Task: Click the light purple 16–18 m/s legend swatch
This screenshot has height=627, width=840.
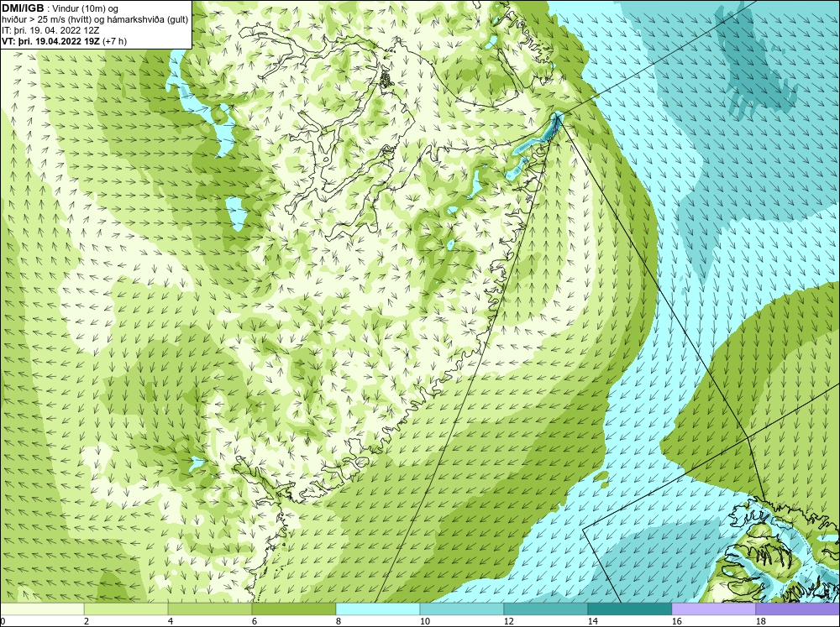Action: (713, 609)
